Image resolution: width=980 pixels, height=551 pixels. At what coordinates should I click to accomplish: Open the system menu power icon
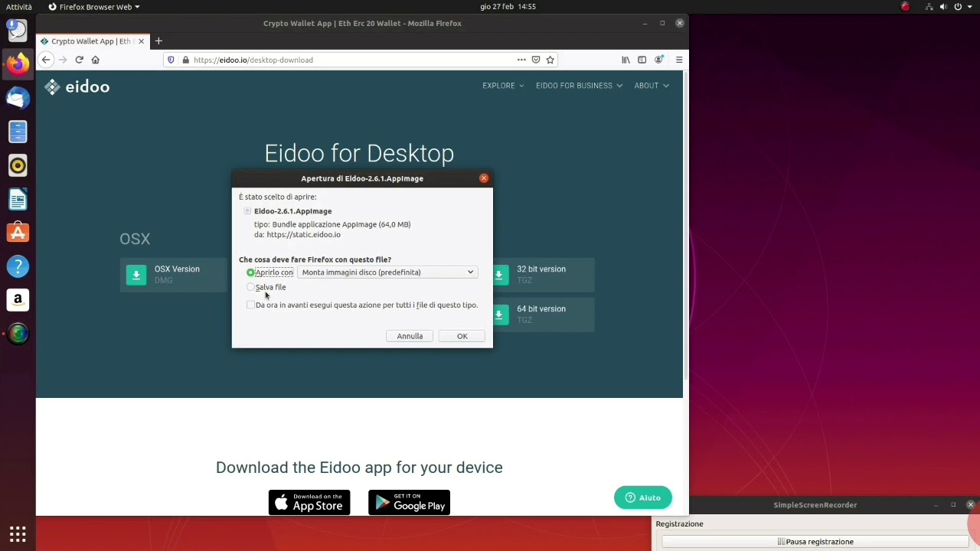pos(958,7)
